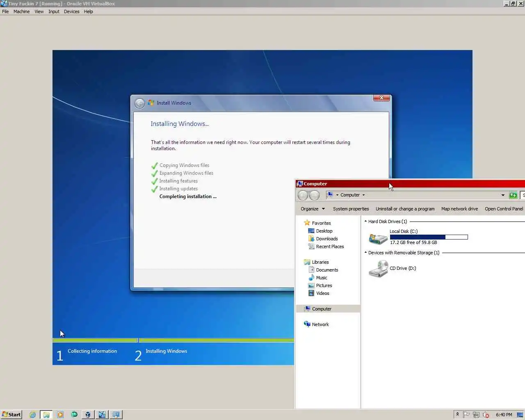Click the muted volume tray icon
This screenshot has width=525, height=420.
pos(486,415)
